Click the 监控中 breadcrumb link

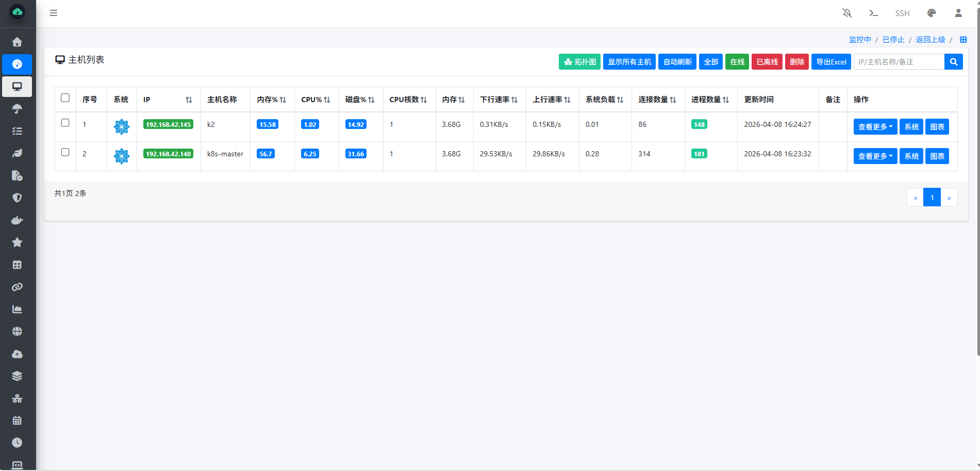coord(860,40)
